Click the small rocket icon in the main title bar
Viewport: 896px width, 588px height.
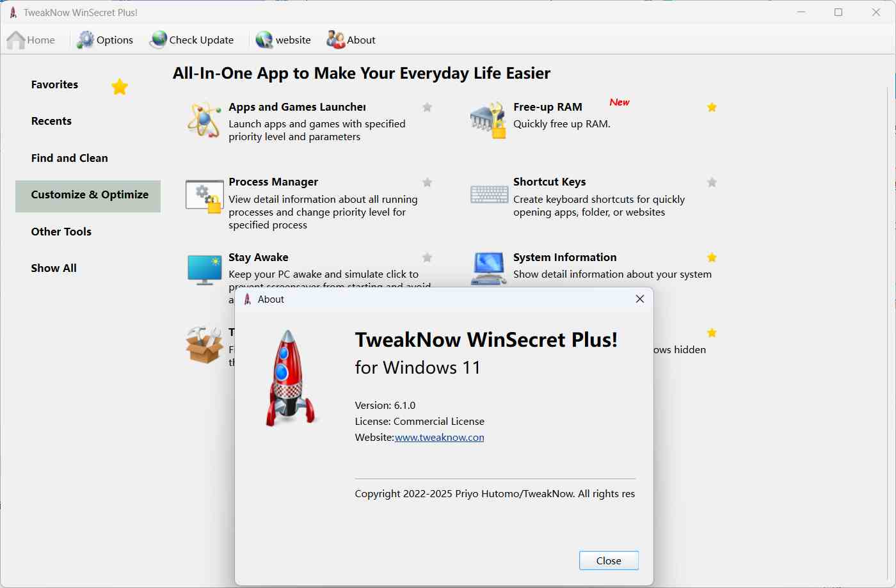(x=13, y=13)
